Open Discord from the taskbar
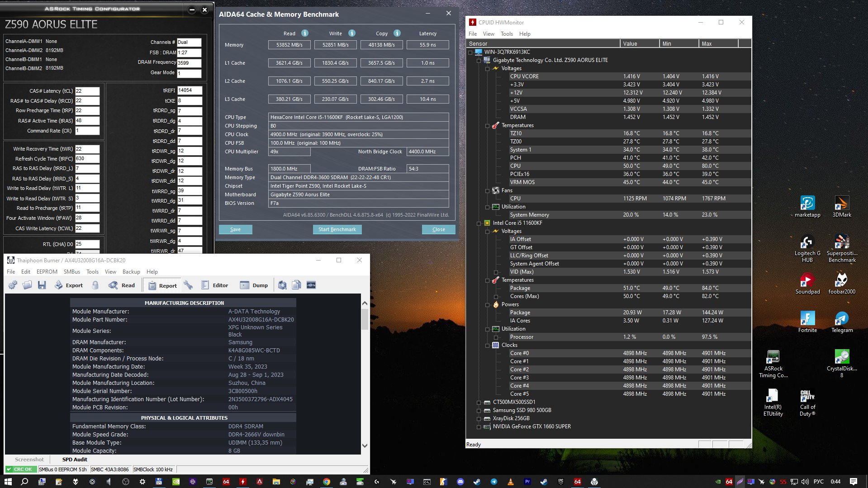Viewport: 868px width, 488px height. (x=460, y=482)
